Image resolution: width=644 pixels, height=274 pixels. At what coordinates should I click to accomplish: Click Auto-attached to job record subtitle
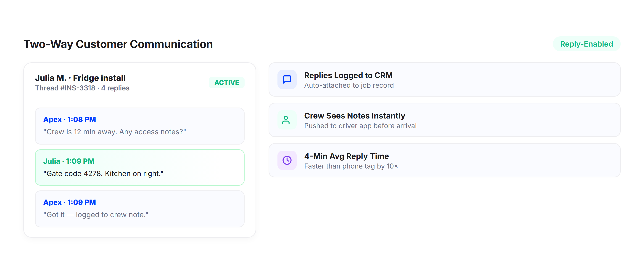pos(349,85)
